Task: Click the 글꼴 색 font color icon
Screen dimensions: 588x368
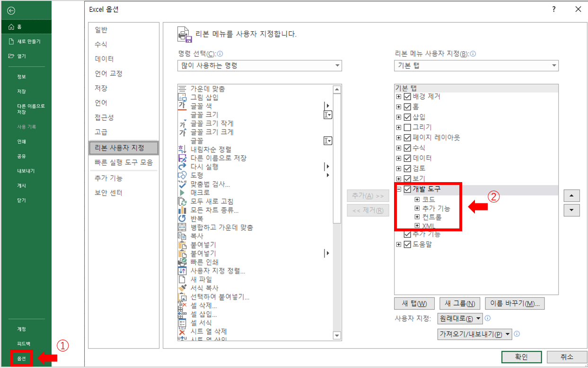Action: point(182,106)
